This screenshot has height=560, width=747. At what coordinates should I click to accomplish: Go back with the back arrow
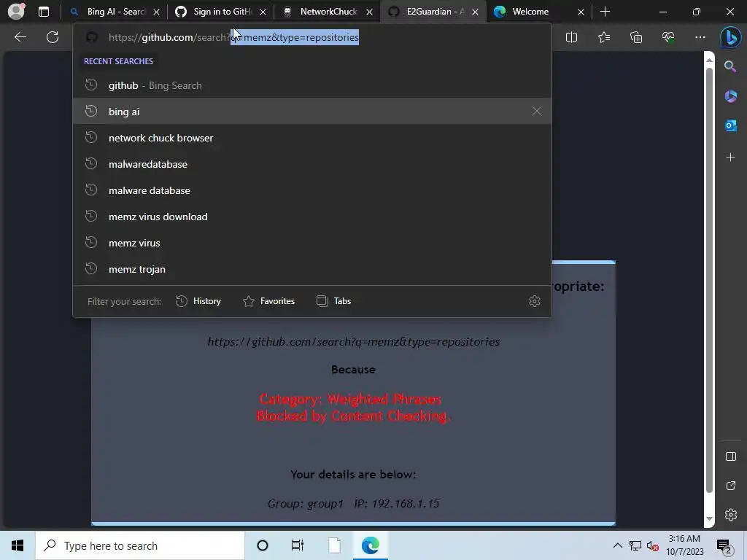20,37
